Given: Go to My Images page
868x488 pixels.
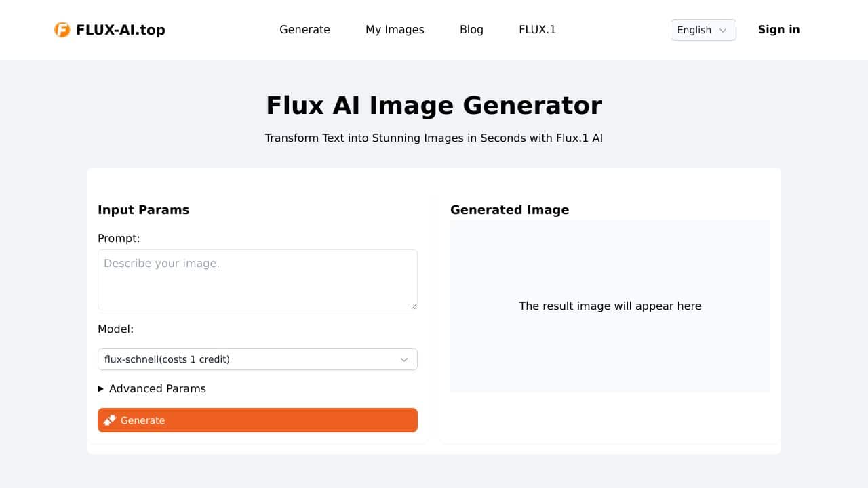Looking at the screenshot, I should (x=395, y=30).
